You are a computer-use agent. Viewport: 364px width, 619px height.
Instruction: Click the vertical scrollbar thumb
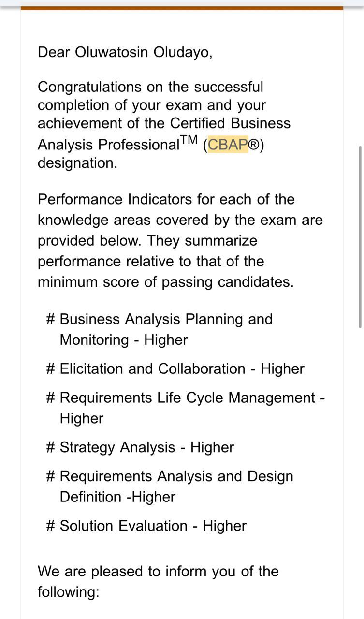pos(360,237)
